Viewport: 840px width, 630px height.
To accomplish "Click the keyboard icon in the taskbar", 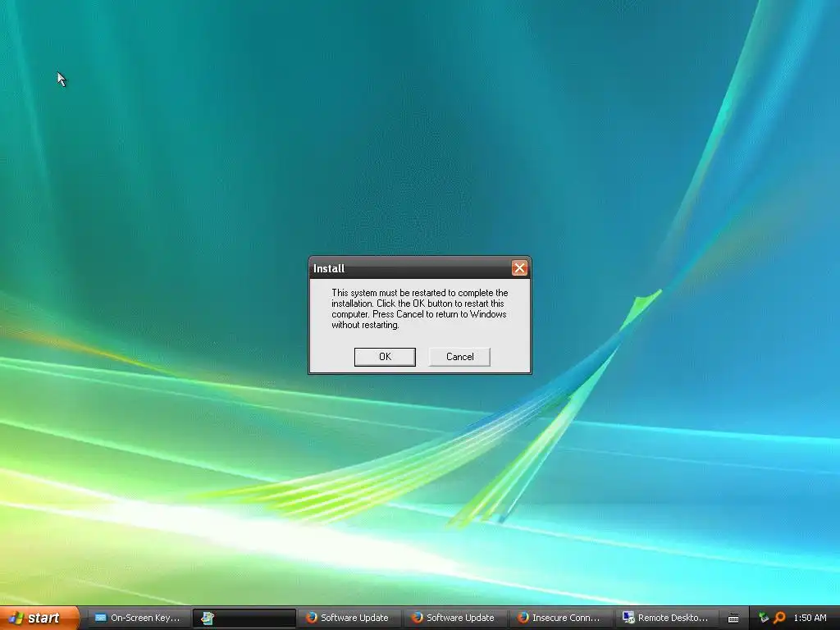I will (x=733, y=619).
